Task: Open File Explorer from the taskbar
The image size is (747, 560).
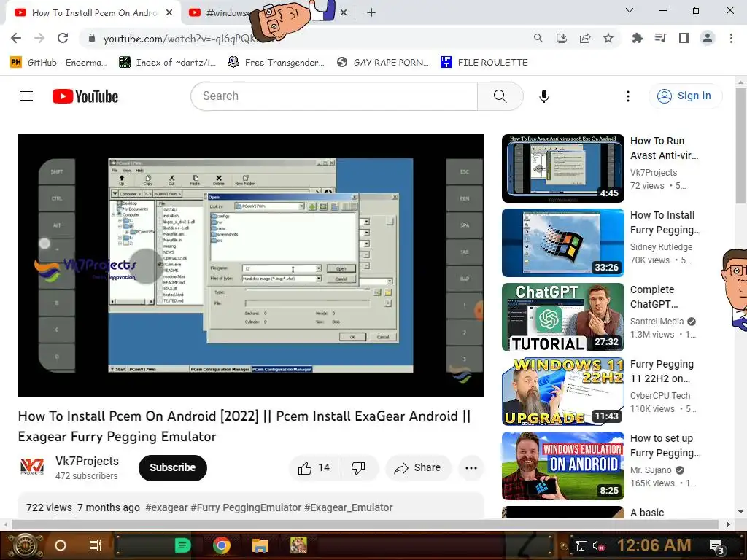Action: point(260,545)
